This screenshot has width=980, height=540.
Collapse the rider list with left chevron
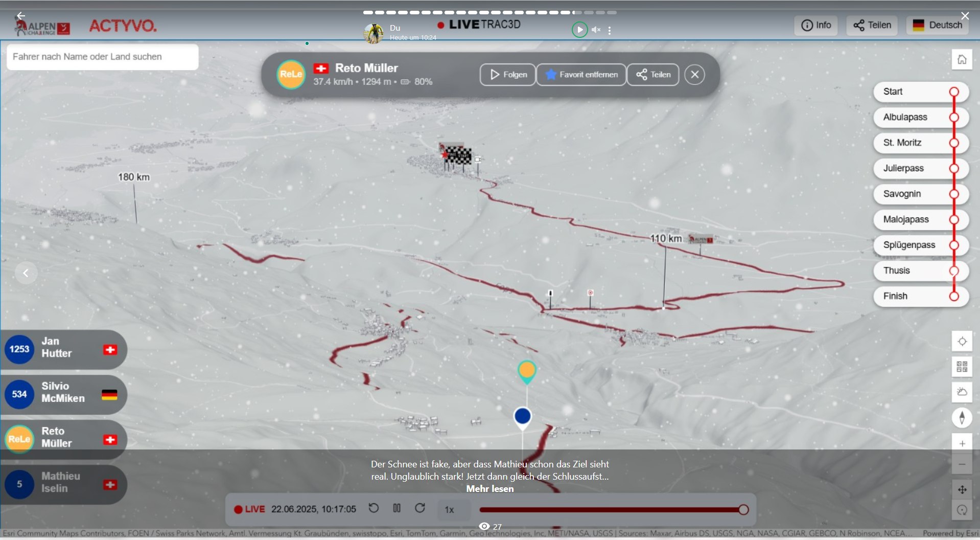[x=26, y=273]
